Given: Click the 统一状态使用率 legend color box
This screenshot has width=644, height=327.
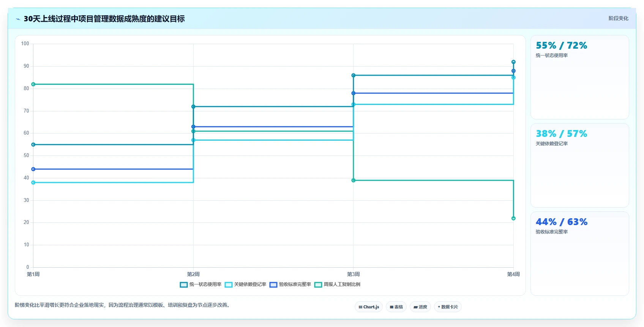Looking at the screenshot, I should point(184,285).
